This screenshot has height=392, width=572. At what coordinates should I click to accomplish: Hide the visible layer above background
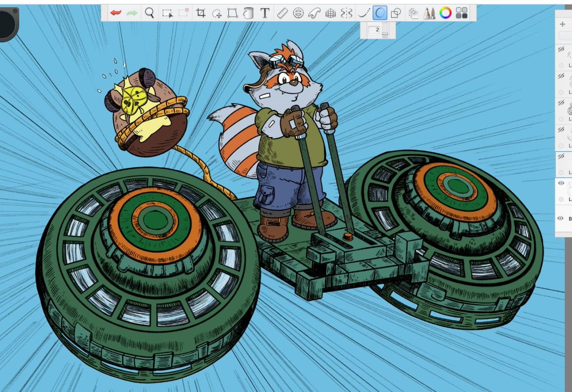pyautogui.click(x=561, y=183)
